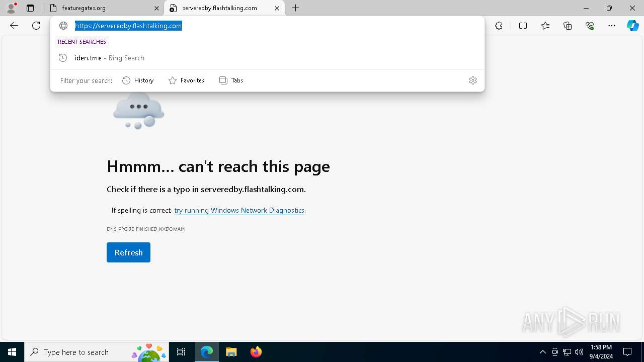Open the Edge profile avatar
The width and height of the screenshot is (644, 362).
11,8
